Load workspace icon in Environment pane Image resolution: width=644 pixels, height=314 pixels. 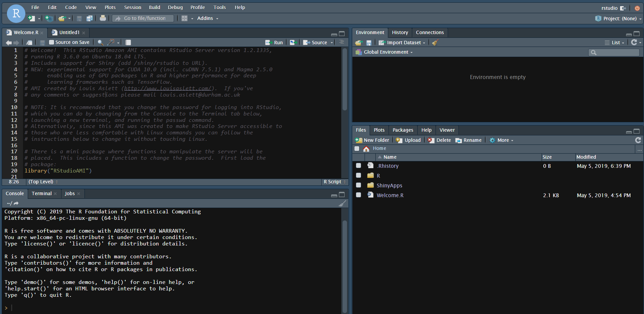[359, 43]
